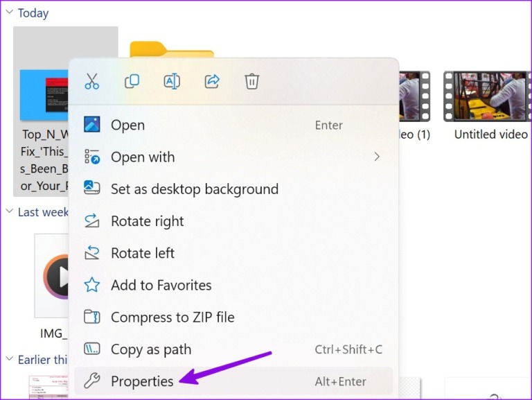Image resolution: width=532 pixels, height=400 pixels.
Task: Open Properties from the context menu
Action: [x=142, y=381]
